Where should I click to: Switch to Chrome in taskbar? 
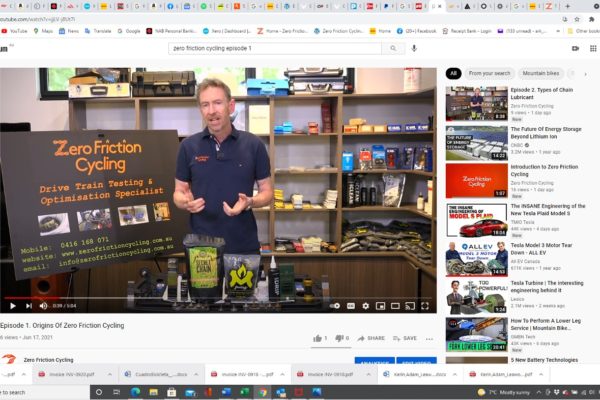(x=262, y=392)
